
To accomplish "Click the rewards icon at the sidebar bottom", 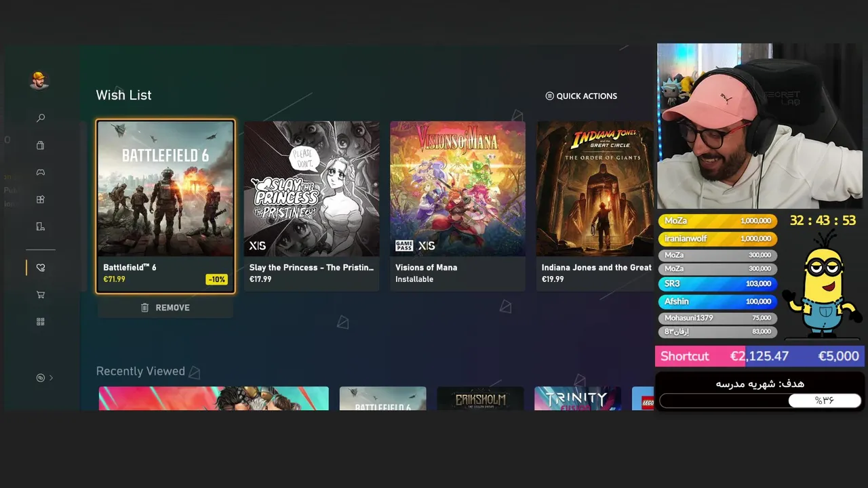I will 41,378.
